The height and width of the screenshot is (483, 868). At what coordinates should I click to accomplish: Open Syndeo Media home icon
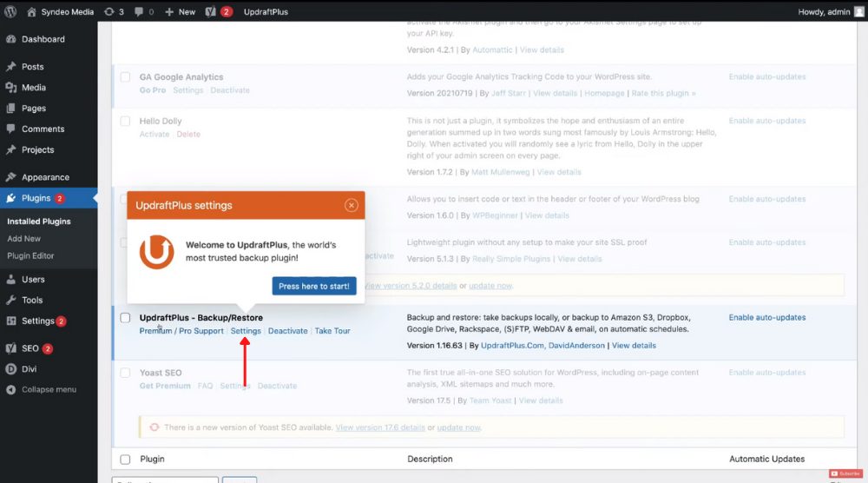[31, 11]
